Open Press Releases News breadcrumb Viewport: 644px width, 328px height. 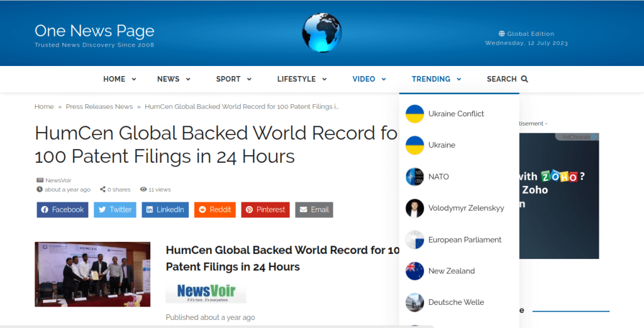coord(99,106)
